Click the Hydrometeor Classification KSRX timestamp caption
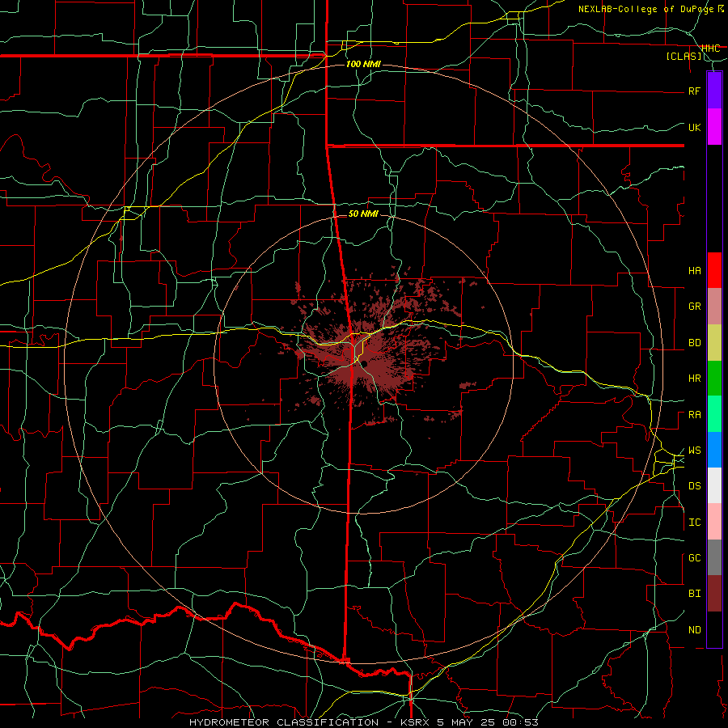This screenshot has height=728, width=728. (x=364, y=722)
